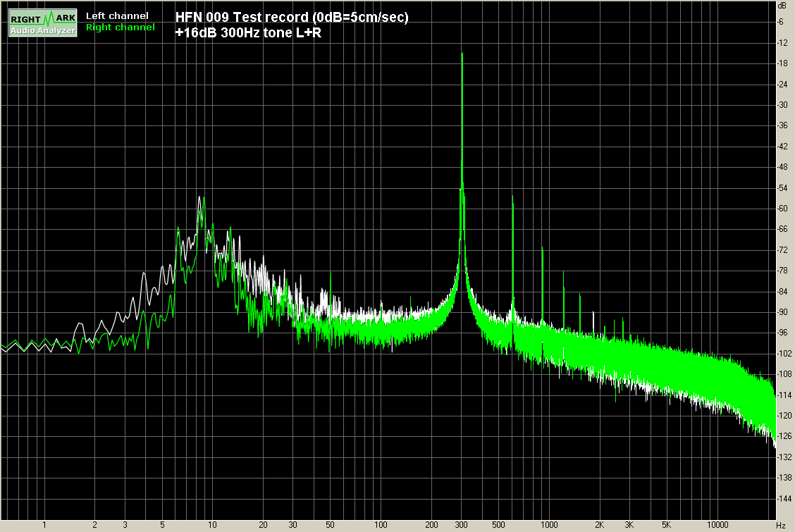Click the 30 Hz frequency axis label
795x532 pixels.
(x=292, y=525)
